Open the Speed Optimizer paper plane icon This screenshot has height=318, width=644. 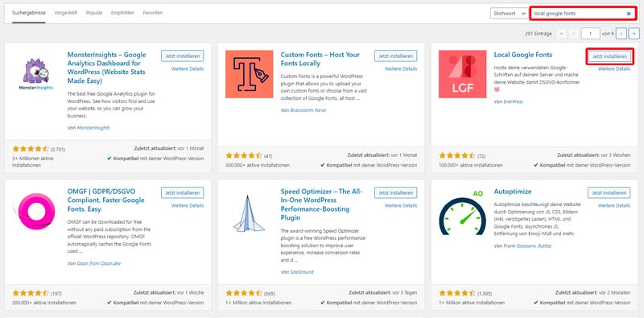coord(250,213)
